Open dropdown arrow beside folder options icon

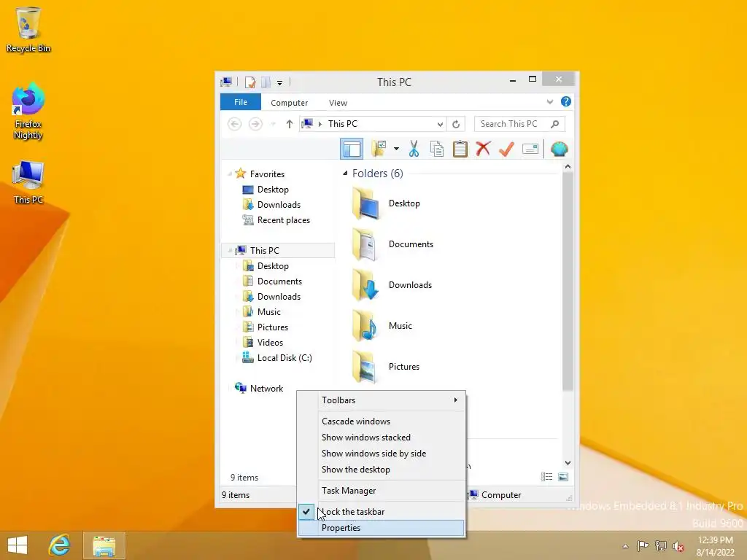[396, 149]
